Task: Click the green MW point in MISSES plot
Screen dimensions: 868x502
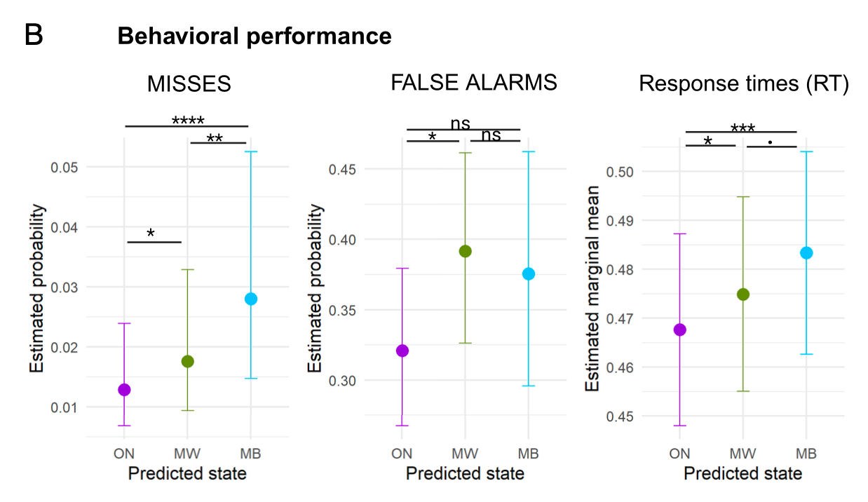Action: click(187, 361)
